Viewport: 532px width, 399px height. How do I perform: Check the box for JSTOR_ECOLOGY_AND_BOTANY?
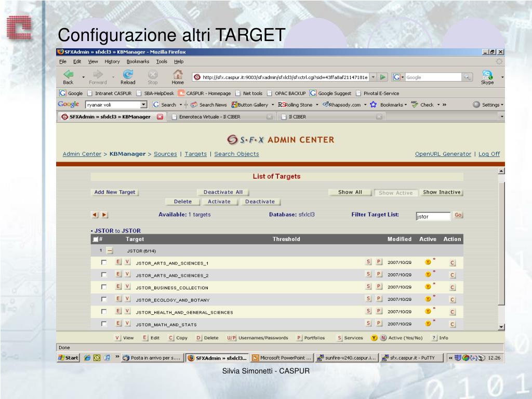(104, 299)
